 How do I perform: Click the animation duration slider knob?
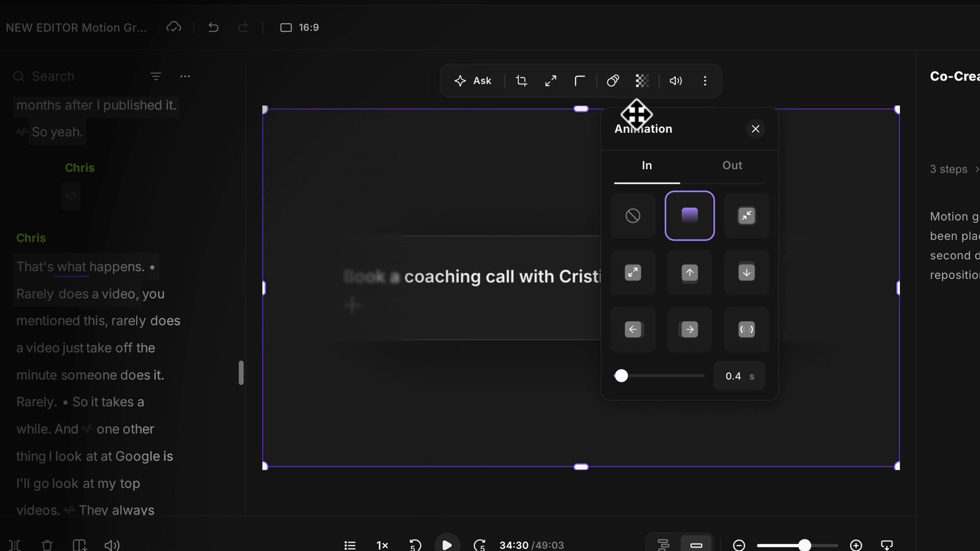pos(621,376)
